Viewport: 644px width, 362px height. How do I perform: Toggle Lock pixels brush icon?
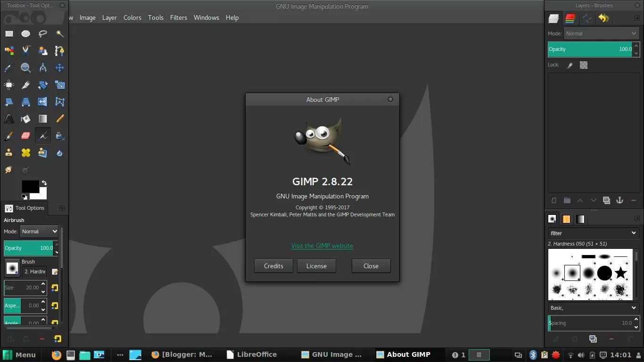pyautogui.click(x=570, y=65)
